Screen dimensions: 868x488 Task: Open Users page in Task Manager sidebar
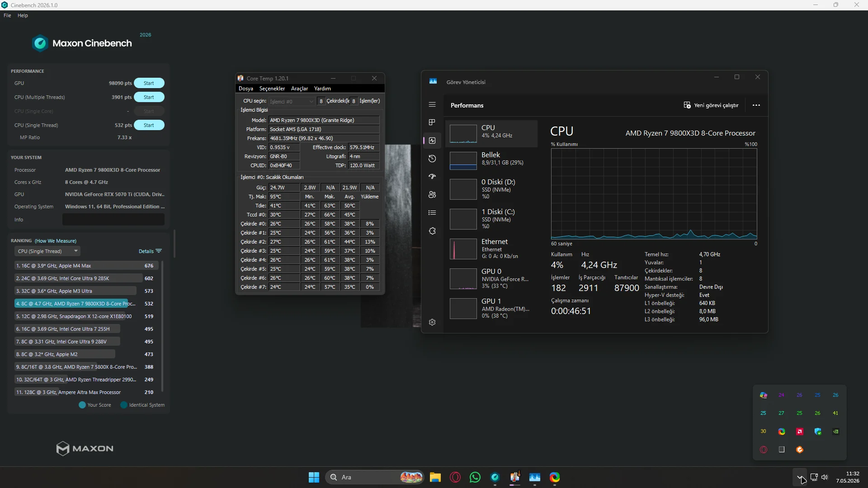pos(432,195)
